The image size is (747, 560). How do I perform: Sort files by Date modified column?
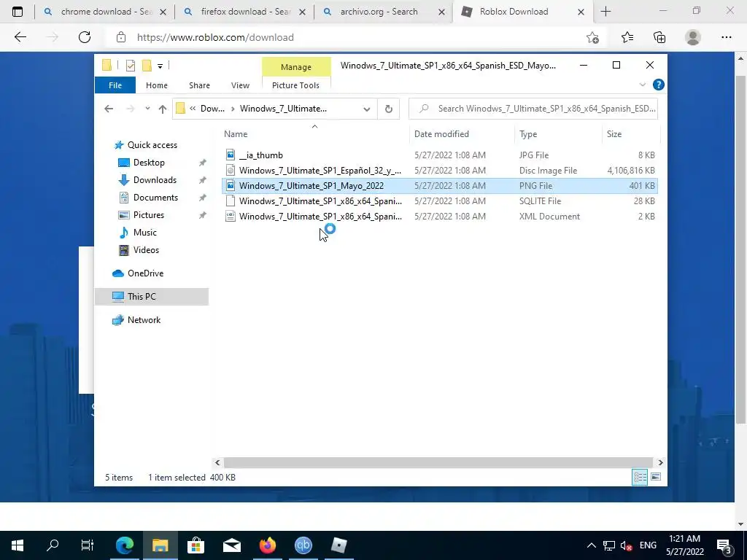441,134
